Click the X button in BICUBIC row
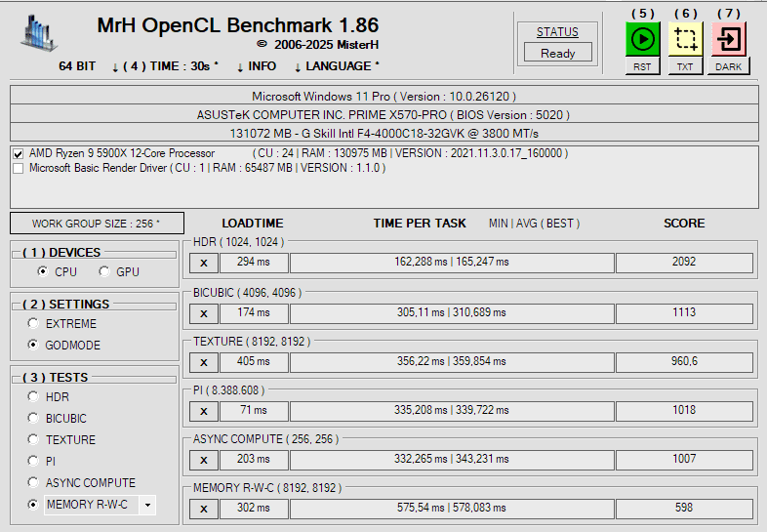This screenshot has height=532, width=767. [x=204, y=313]
